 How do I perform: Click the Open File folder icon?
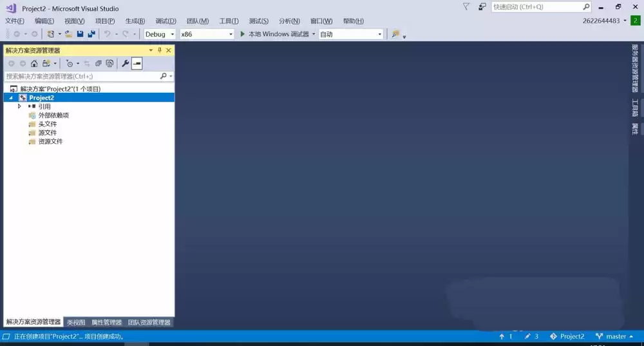[x=69, y=34]
